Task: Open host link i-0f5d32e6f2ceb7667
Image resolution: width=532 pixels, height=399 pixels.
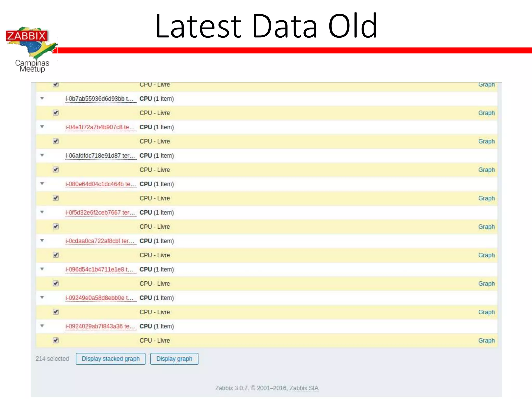Action: click(x=100, y=212)
